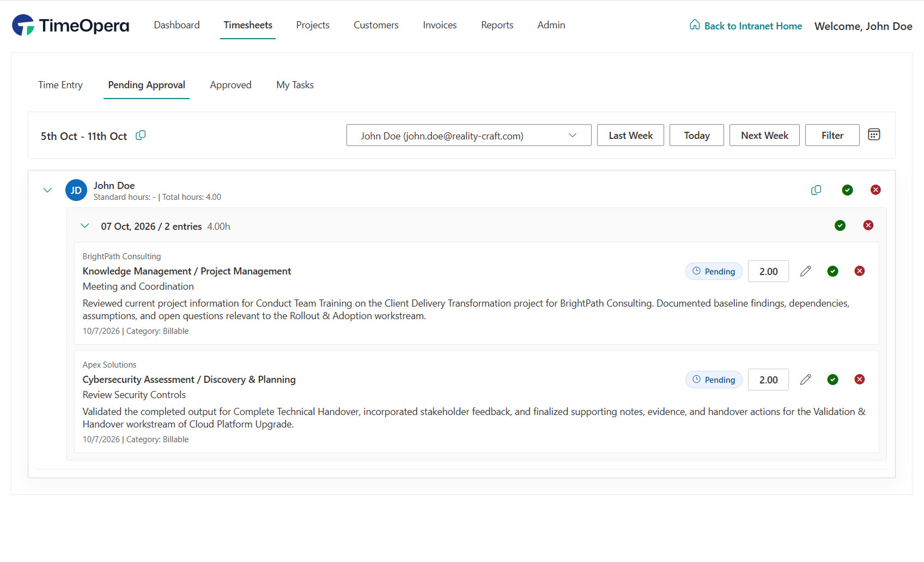Reject the Knowledge Management entry
924x562 pixels.
pos(860,271)
